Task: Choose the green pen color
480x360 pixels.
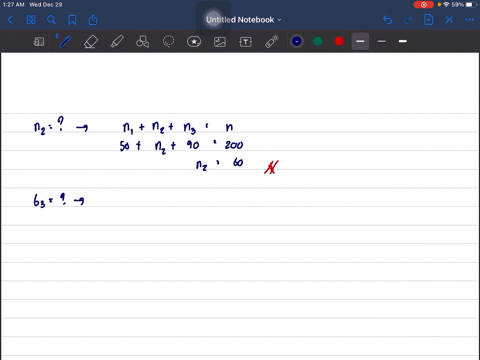Action: tap(318, 41)
